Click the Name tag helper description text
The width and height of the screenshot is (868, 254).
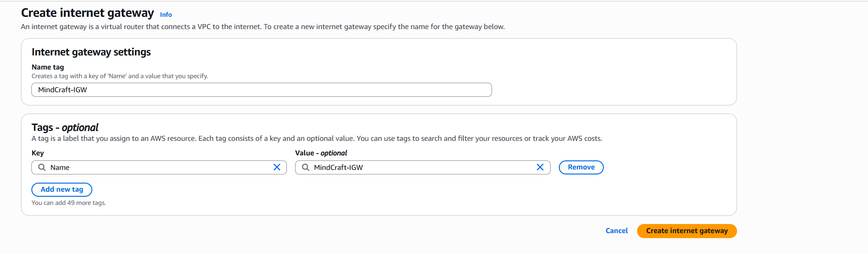coord(120,76)
